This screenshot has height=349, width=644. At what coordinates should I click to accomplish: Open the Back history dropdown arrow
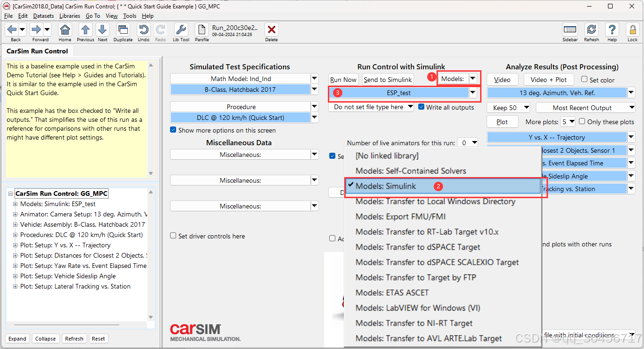coord(23,30)
